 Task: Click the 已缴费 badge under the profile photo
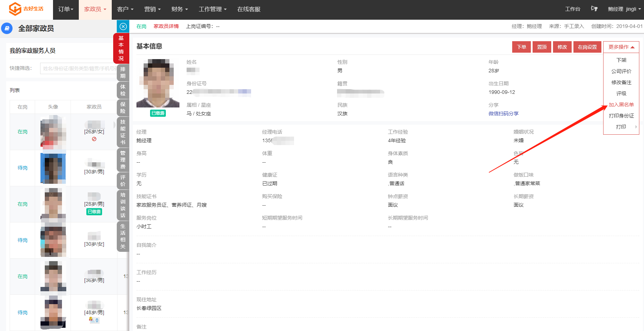click(158, 113)
